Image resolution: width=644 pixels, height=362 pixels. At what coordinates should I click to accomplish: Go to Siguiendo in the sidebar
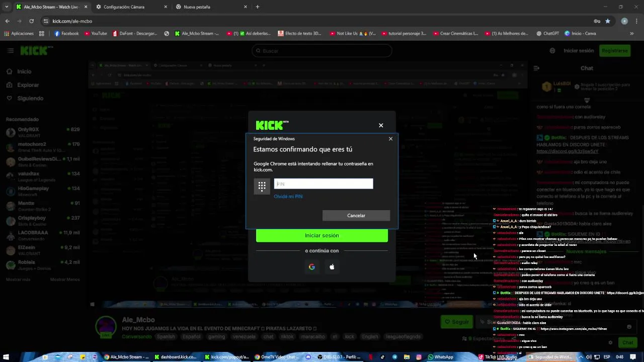click(x=25, y=99)
